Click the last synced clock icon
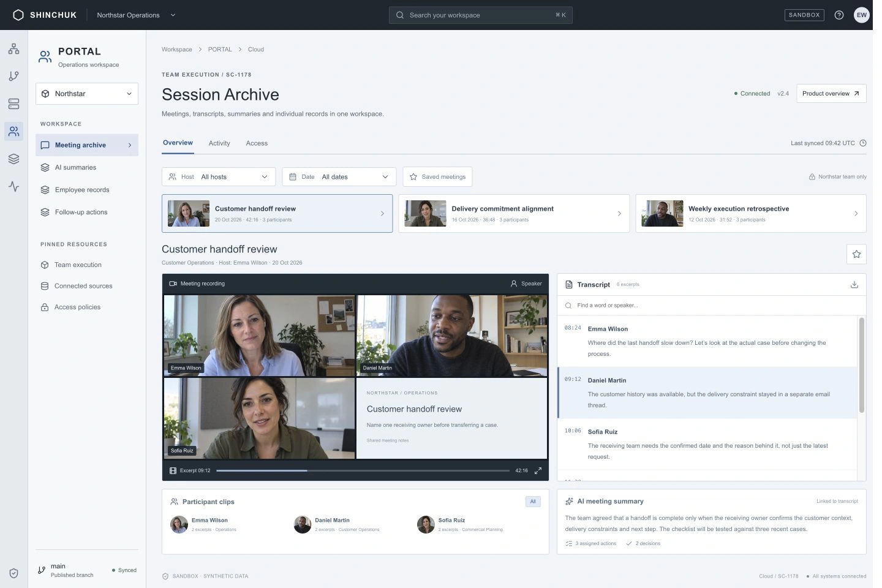 tap(863, 143)
